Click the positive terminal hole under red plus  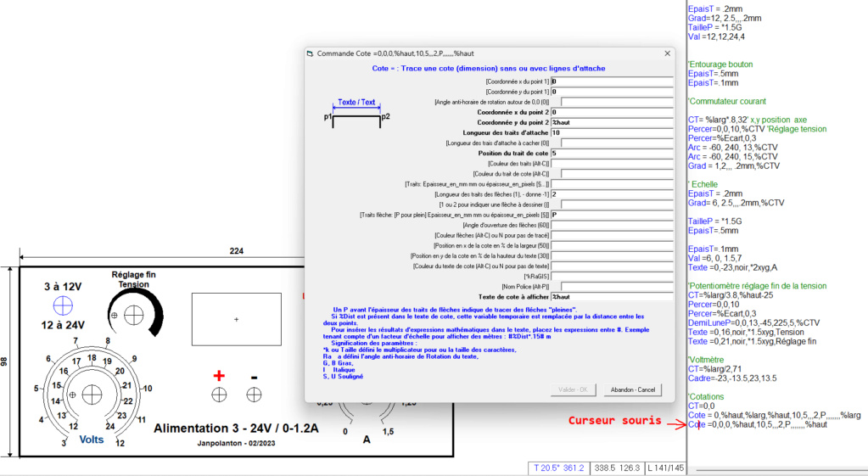219,394
